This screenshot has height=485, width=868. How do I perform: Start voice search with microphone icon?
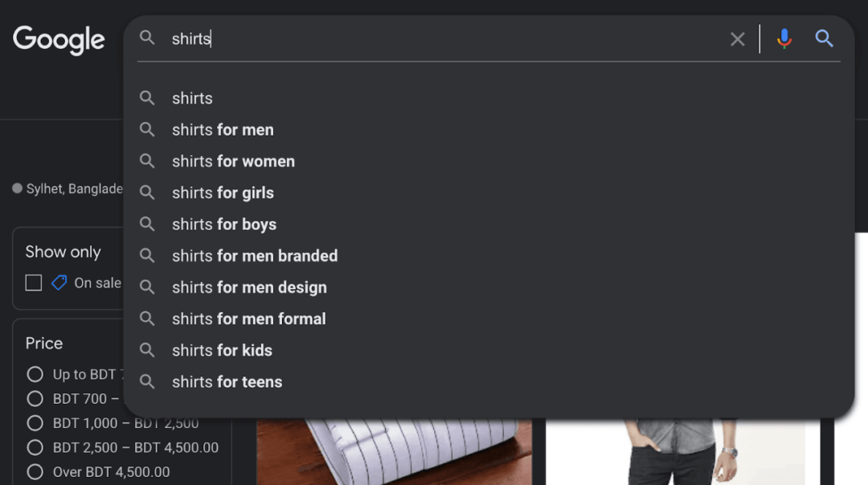tap(784, 39)
